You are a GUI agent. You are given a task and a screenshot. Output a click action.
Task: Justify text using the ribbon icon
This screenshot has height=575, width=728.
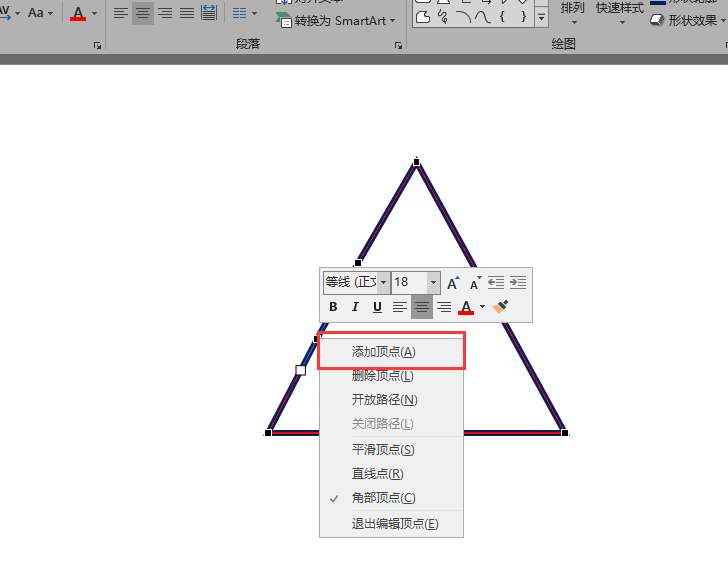(187, 13)
